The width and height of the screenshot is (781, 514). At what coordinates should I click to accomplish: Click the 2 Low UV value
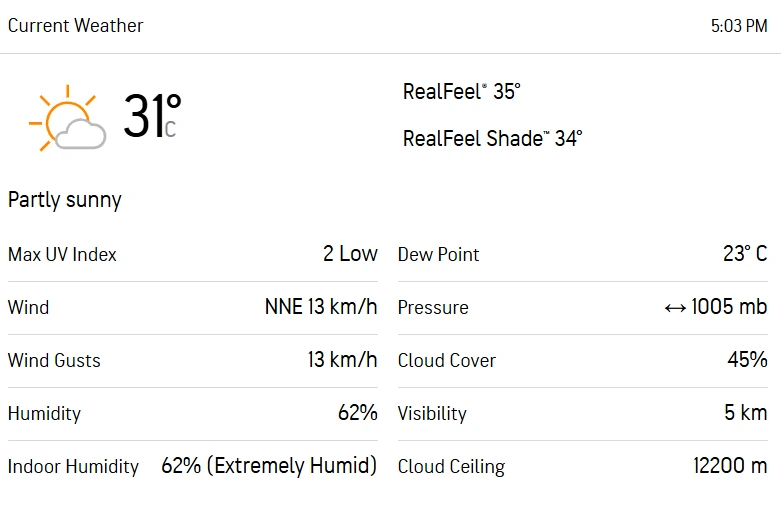click(x=350, y=254)
